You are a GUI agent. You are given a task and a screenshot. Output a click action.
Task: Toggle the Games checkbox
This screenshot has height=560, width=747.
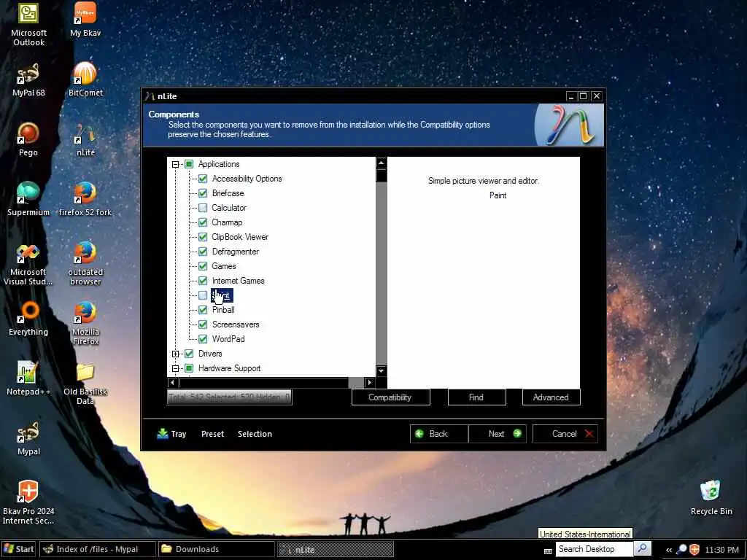tap(203, 266)
